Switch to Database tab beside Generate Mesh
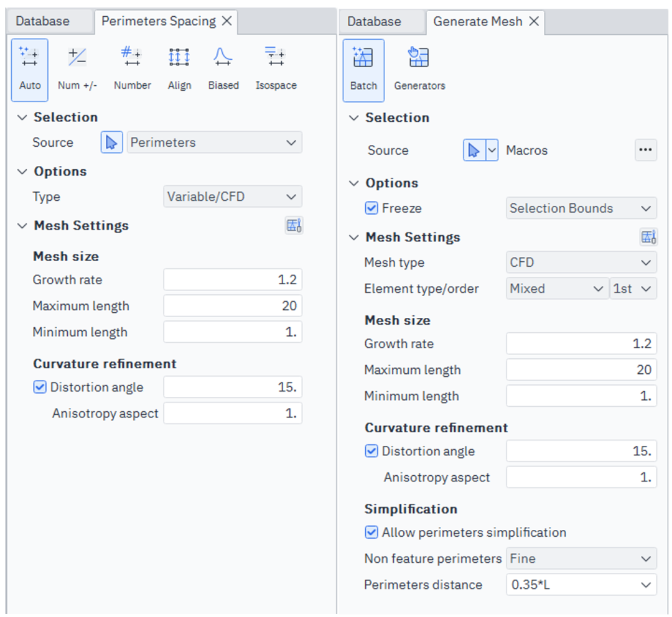The image size is (672, 617). [x=374, y=21]
